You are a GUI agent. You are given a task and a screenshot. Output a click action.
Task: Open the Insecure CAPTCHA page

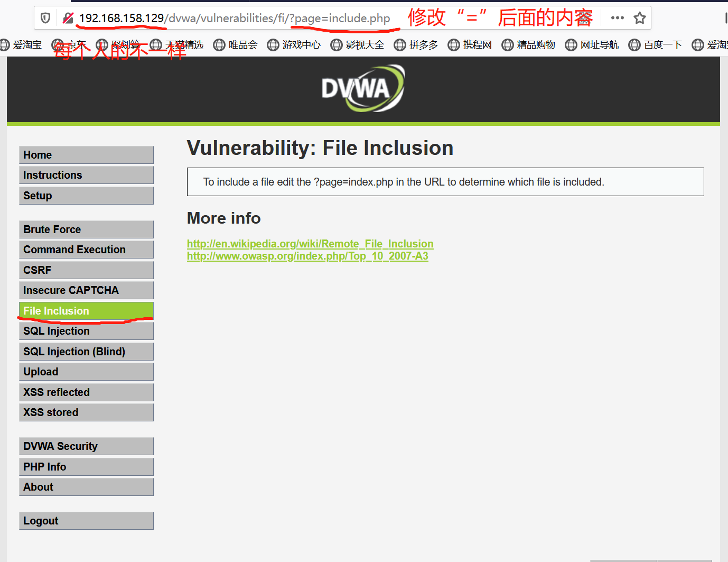[86, 290]
